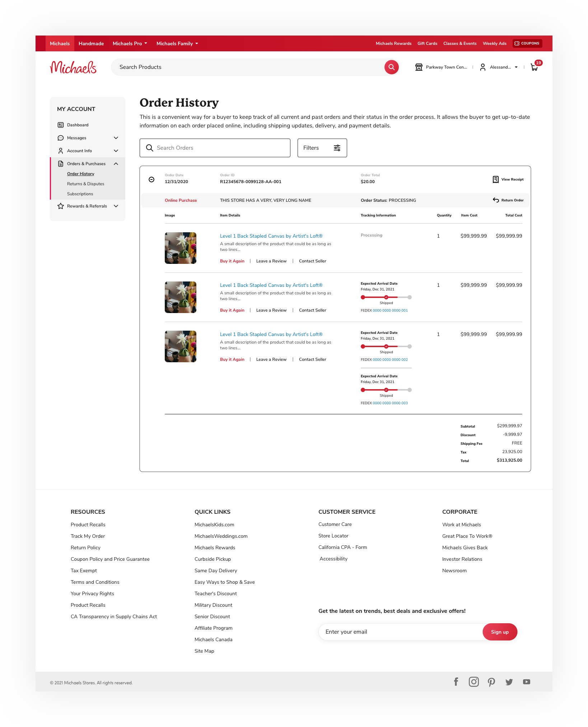
Task: Open Track My Order footer link
Action: click(88, 536)
